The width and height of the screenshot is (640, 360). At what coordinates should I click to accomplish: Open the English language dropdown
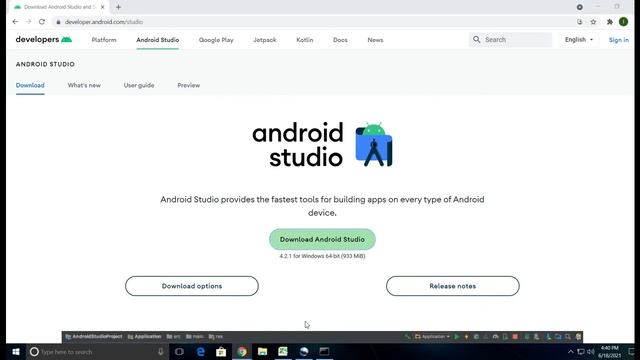pos(579,40)
